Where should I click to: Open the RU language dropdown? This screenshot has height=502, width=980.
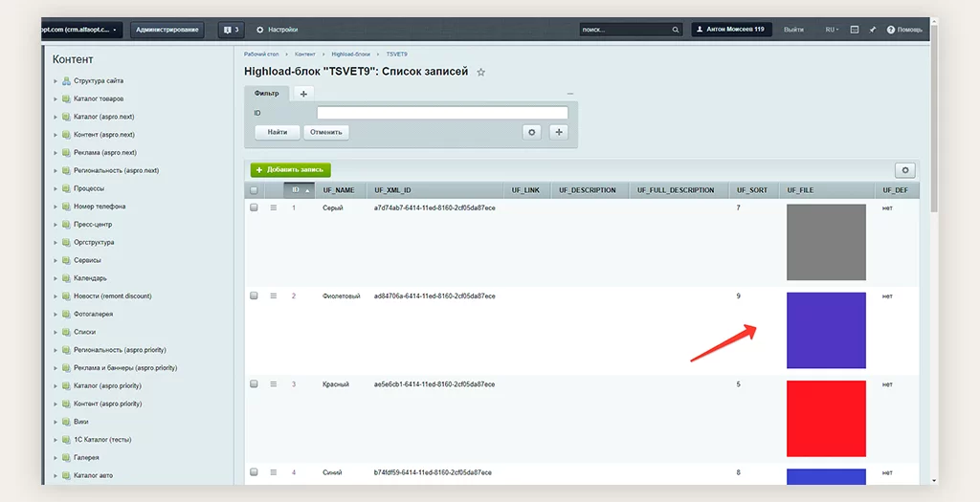(x=832, y=30)
